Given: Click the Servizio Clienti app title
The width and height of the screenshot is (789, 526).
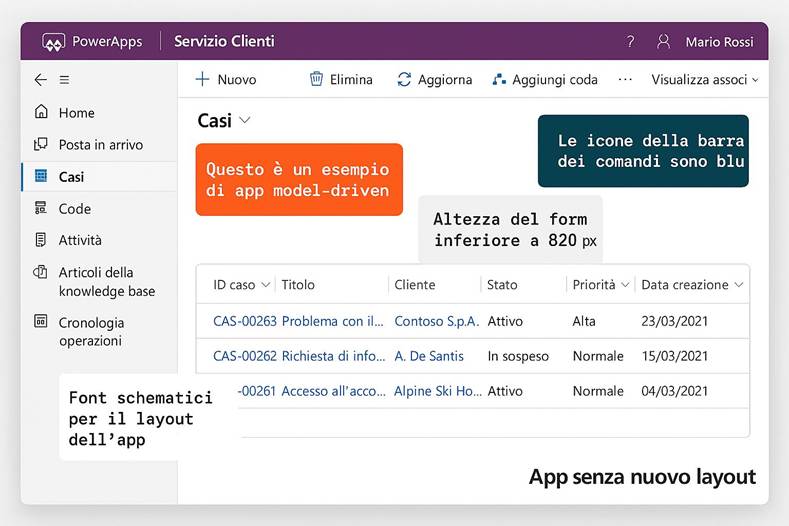Looking at the screenshot, I should [224, 41].
